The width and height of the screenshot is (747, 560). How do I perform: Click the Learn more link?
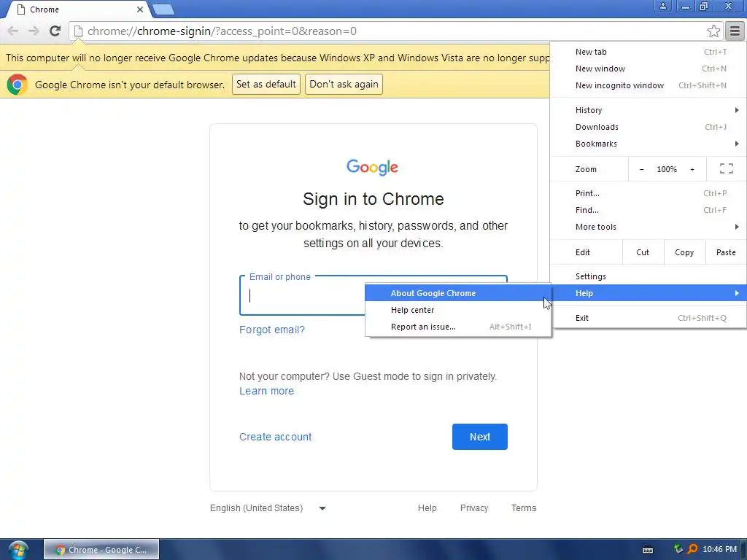pyautogui.click(x=266, y=391)
